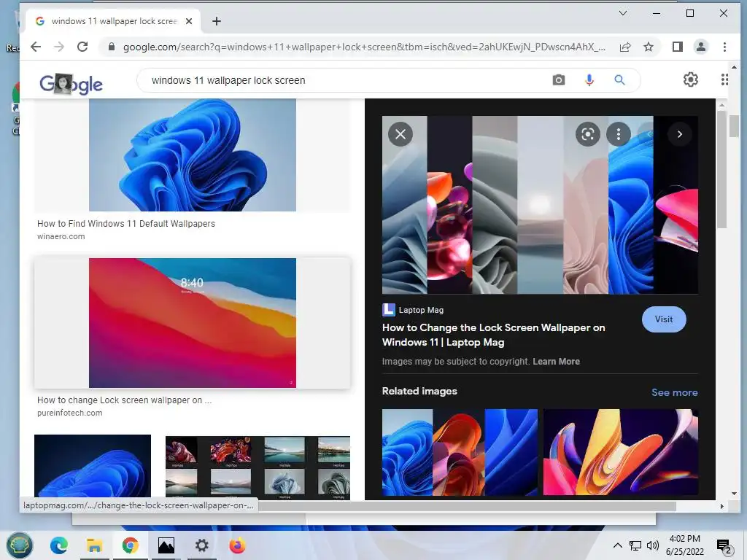Start voice search with the microphone icon
The width and height of the screenshot is (747, 560).
pos(589,80)
